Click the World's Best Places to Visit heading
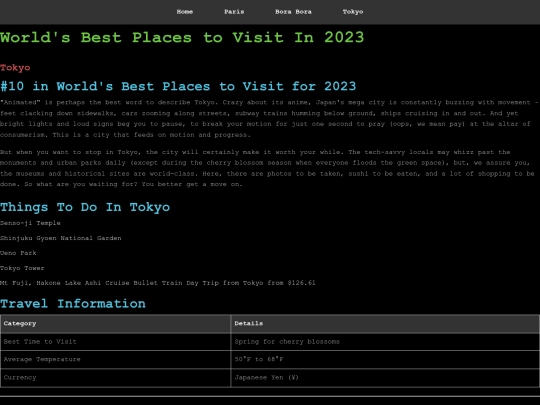 182,37
